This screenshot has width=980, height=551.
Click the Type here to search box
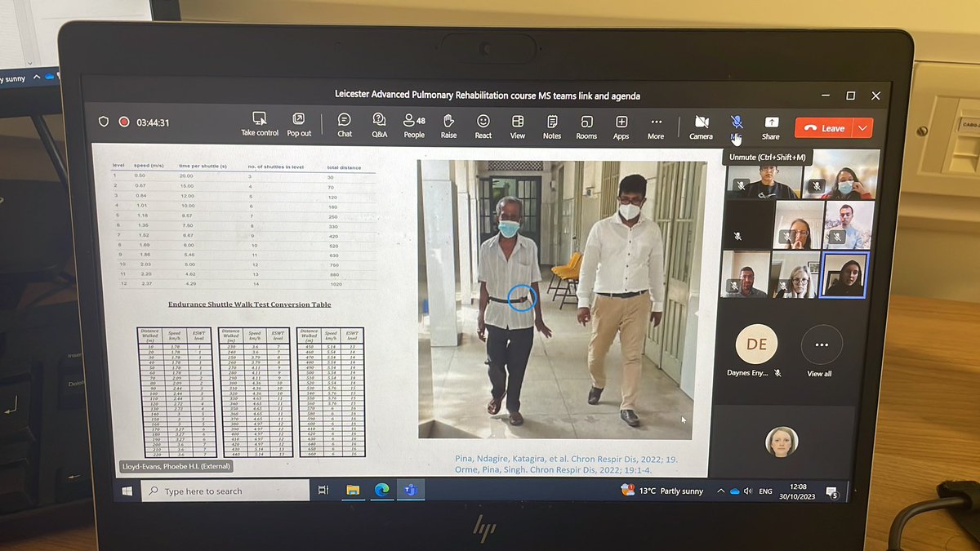tap(225, 491)
